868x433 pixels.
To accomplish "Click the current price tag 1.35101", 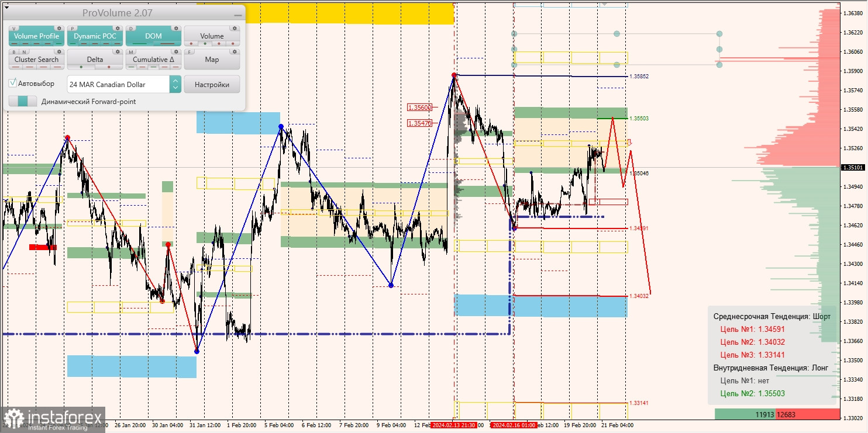I will (853, 167).
